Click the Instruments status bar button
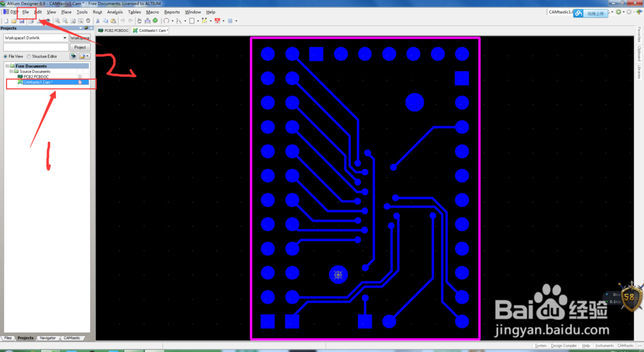The width and height of the screenshot is (644, 352). click(x=605, y=346)
